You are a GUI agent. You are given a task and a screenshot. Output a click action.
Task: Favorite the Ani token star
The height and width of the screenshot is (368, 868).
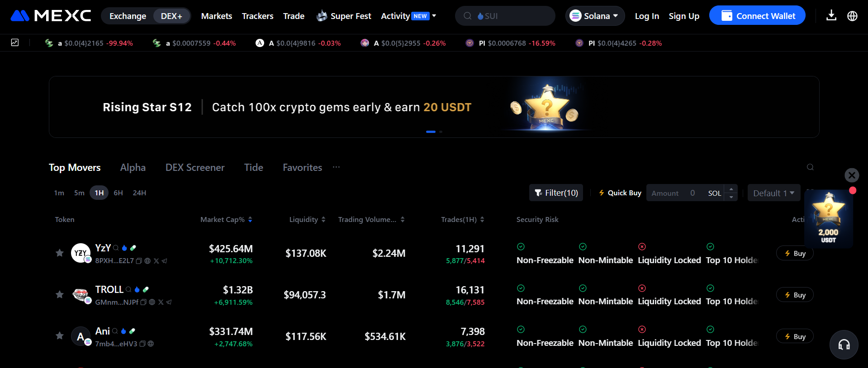click(x=59, y=335)
